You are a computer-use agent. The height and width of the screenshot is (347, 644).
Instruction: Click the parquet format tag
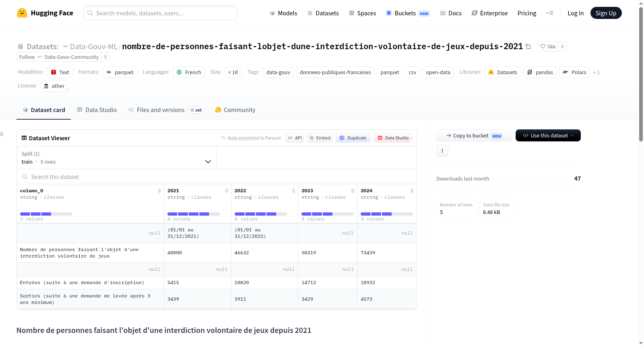point(120,72)
